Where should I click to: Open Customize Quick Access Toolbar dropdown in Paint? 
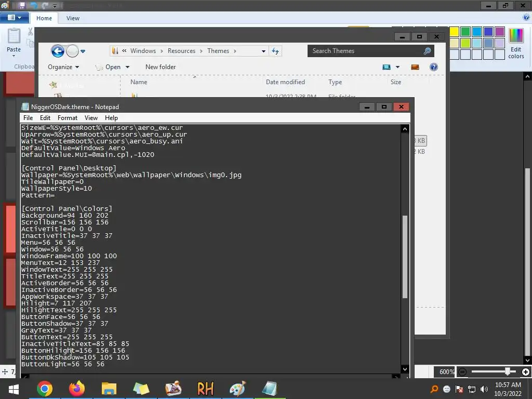pos(55,6)
